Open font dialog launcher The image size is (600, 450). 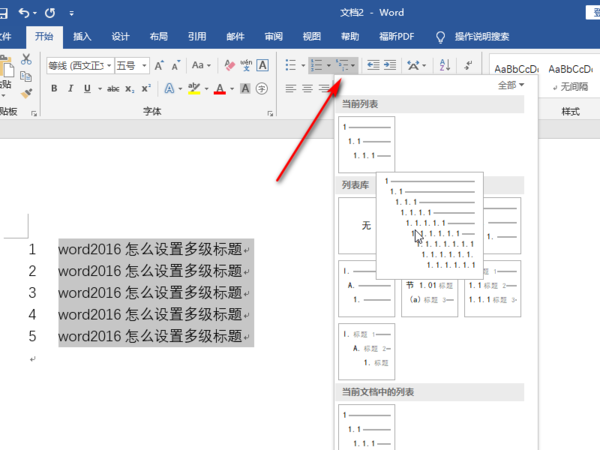tap(270, 113)
